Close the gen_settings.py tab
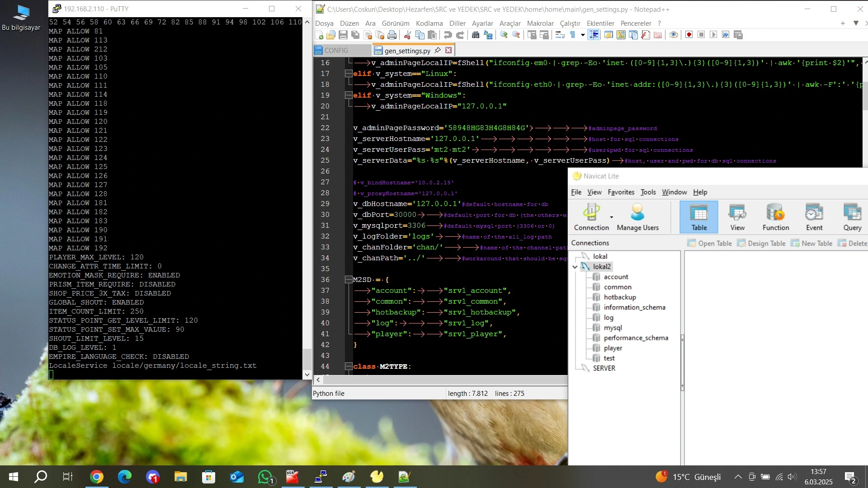 tap(448, 50)
